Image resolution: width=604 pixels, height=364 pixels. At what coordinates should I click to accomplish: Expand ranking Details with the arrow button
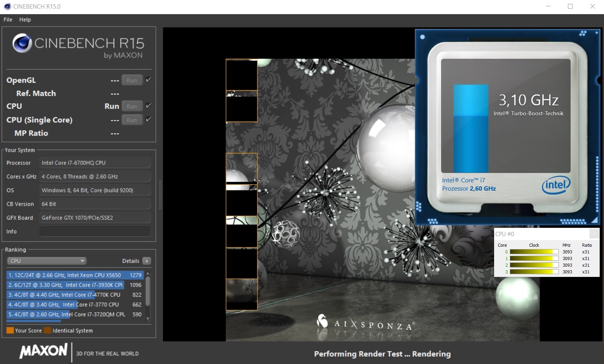point(147,261)
